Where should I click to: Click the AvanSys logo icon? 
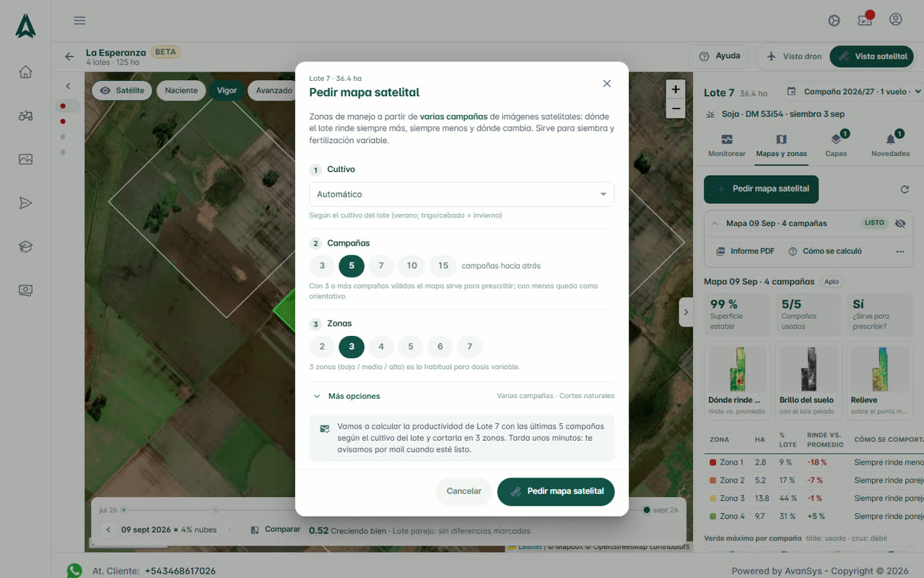point(25,26)
